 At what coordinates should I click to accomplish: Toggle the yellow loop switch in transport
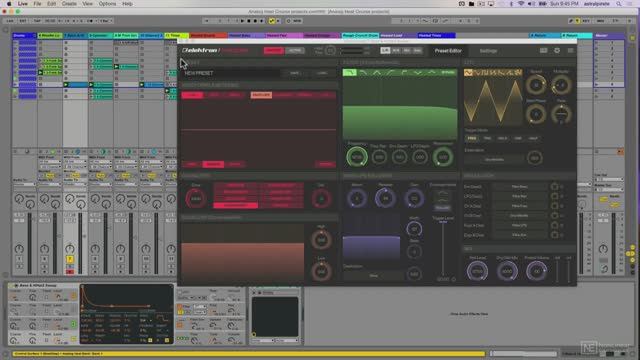pos(272,21)
